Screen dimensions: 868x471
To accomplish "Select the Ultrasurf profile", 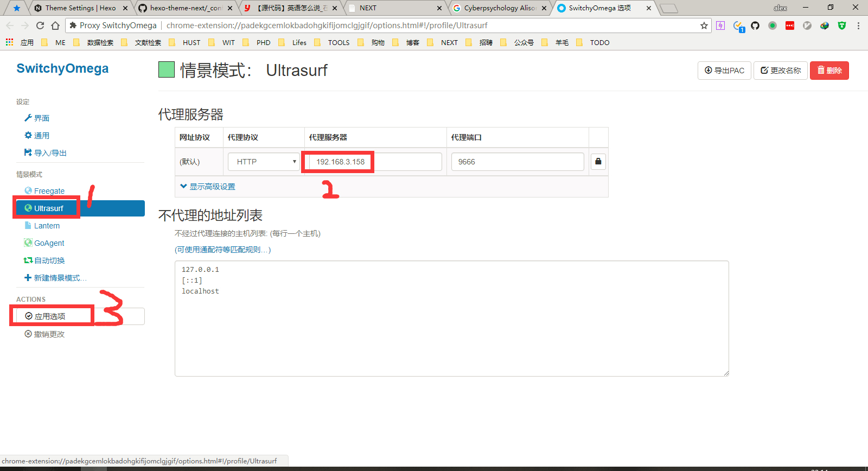I will point(80,208).
